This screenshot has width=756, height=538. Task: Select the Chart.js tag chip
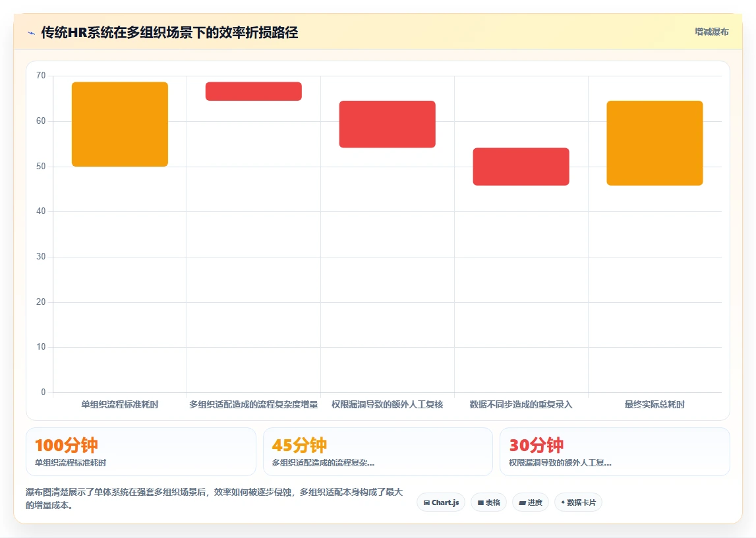tap(441, 502)
